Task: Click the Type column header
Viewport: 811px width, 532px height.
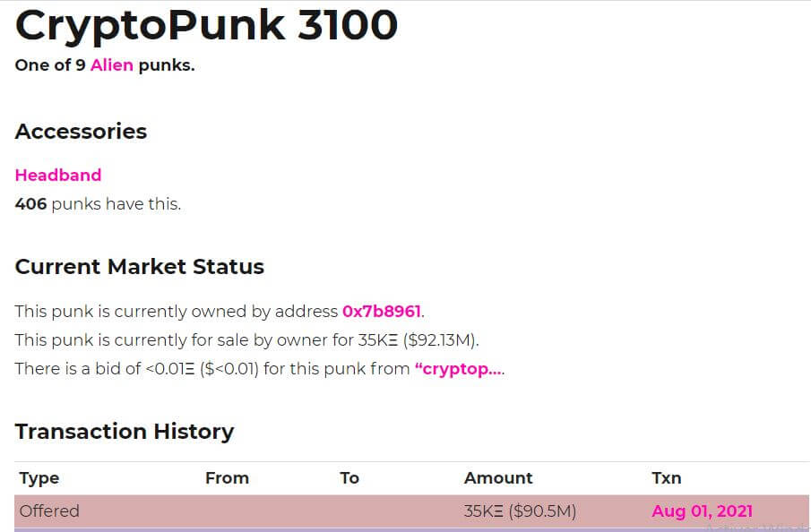Action: click(x=39, y=477)
